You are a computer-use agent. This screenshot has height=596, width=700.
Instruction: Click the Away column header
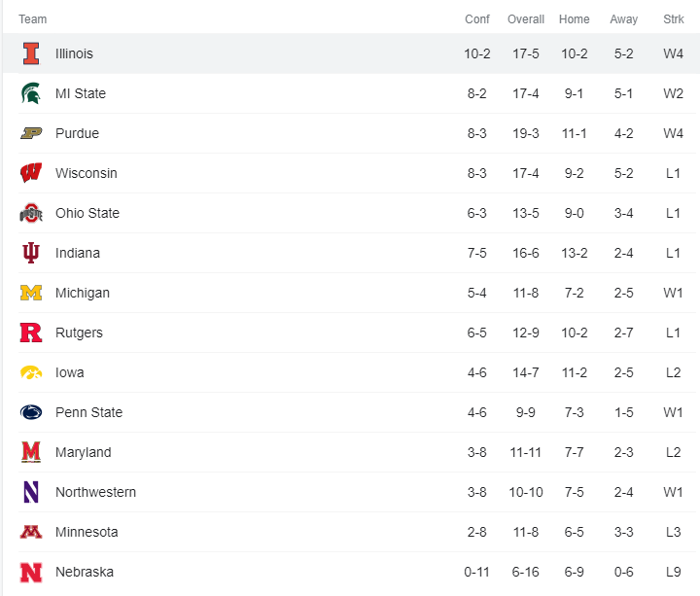(x=624, y=19)
